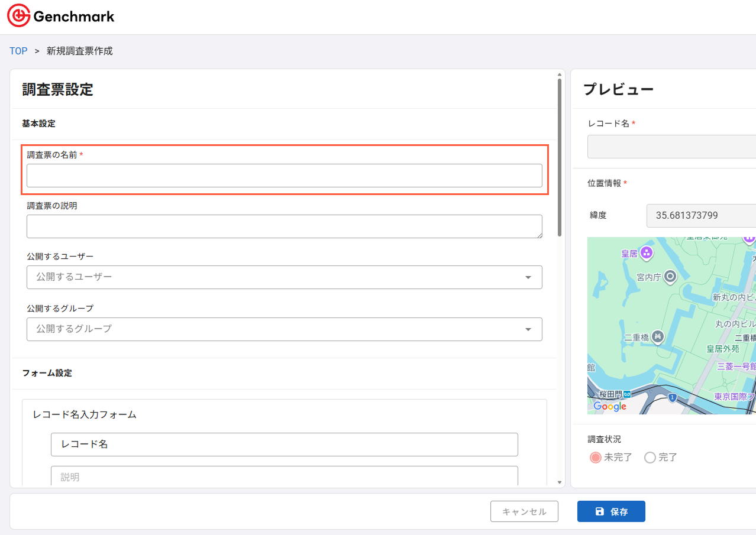Click into the 調査票の説明 text area

pos(284,226)
